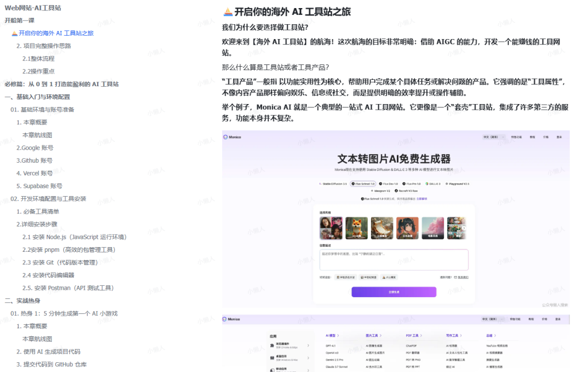
Task: Click Monica logo in the text-to-image screenshot
Action: [233, 137]
